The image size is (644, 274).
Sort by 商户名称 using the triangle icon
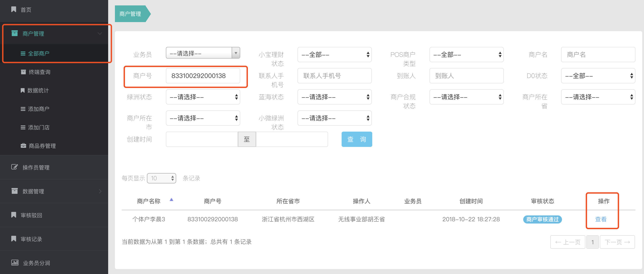(x=171, y=200)
